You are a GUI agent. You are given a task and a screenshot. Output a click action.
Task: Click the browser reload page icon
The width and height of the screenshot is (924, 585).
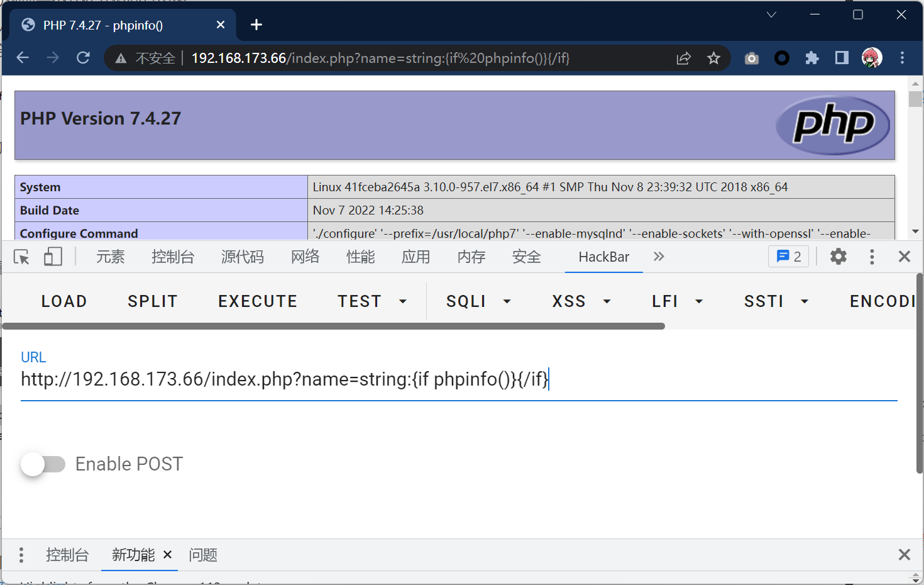pos(83,58)
